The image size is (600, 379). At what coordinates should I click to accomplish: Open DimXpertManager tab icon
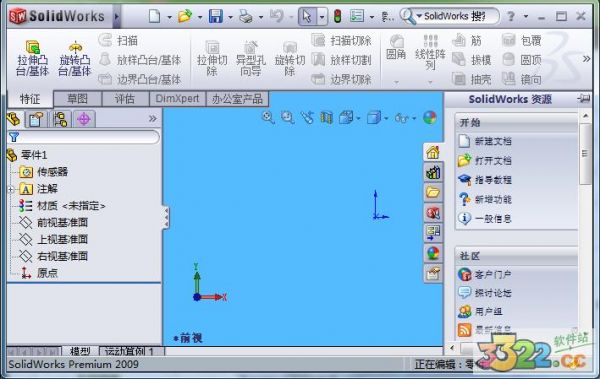[x=84, y=119]
